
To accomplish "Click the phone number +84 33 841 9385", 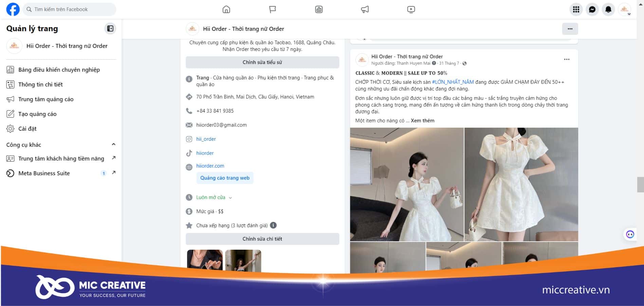I will [x=215, y=111].
